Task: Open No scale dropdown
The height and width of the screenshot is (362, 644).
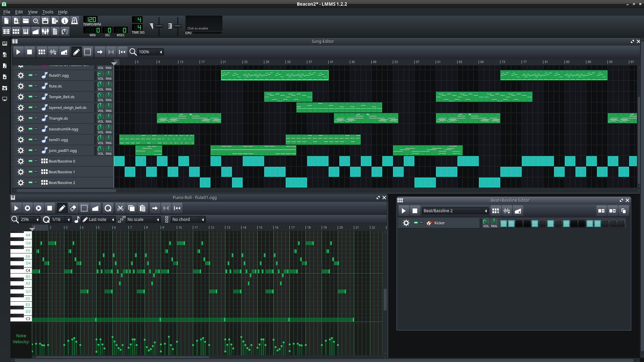Action: tap(144, 220)
